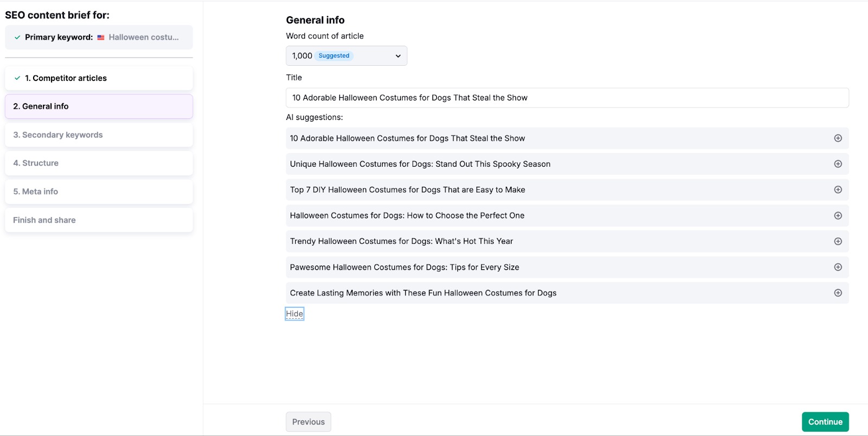The image size is (868, 436).
Task: Hide the AI title suggestions list
Action: [295, 313]
